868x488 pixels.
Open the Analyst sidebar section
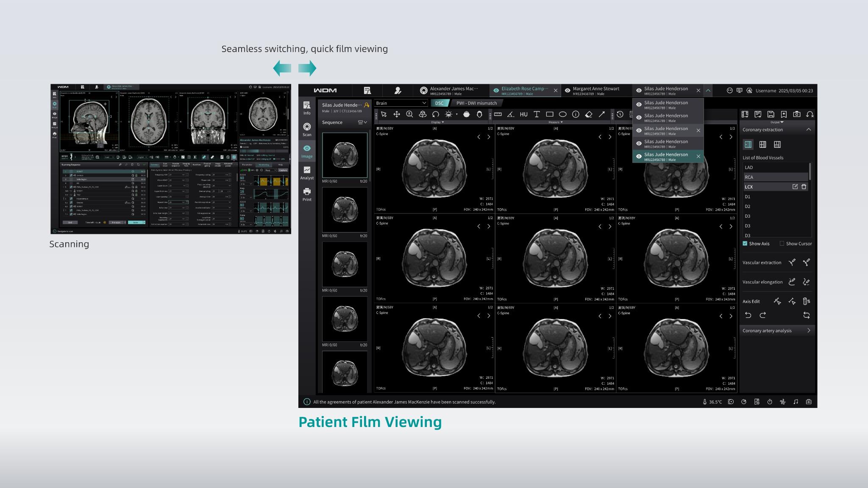pyautogui.click(x=307, y=172)
